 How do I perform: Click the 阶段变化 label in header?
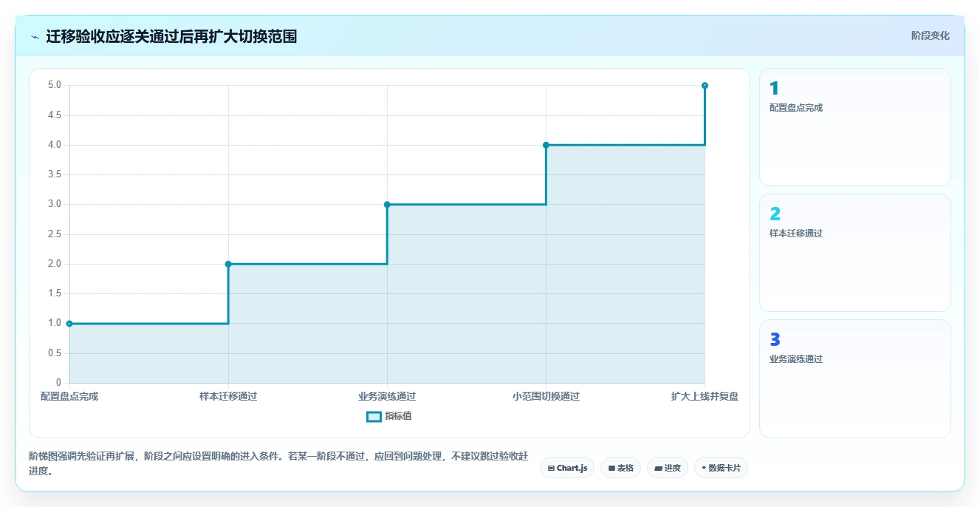(x=930, y=35)
